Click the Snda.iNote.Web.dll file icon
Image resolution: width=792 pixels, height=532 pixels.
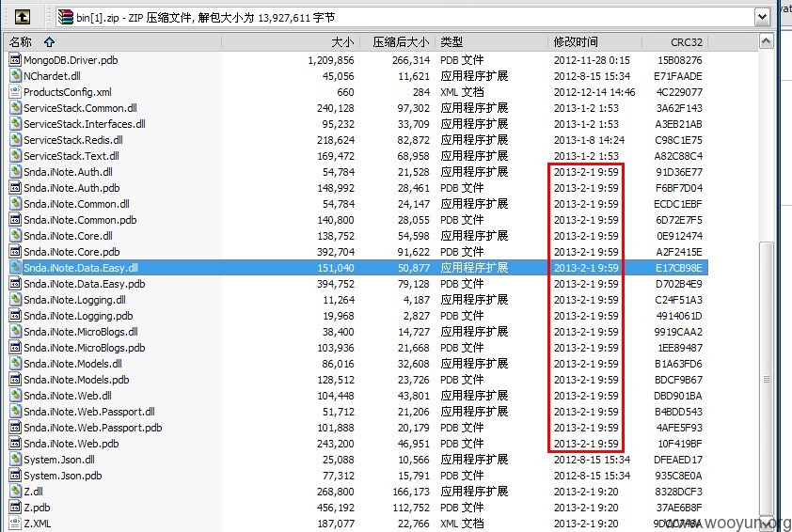(16, 396)
